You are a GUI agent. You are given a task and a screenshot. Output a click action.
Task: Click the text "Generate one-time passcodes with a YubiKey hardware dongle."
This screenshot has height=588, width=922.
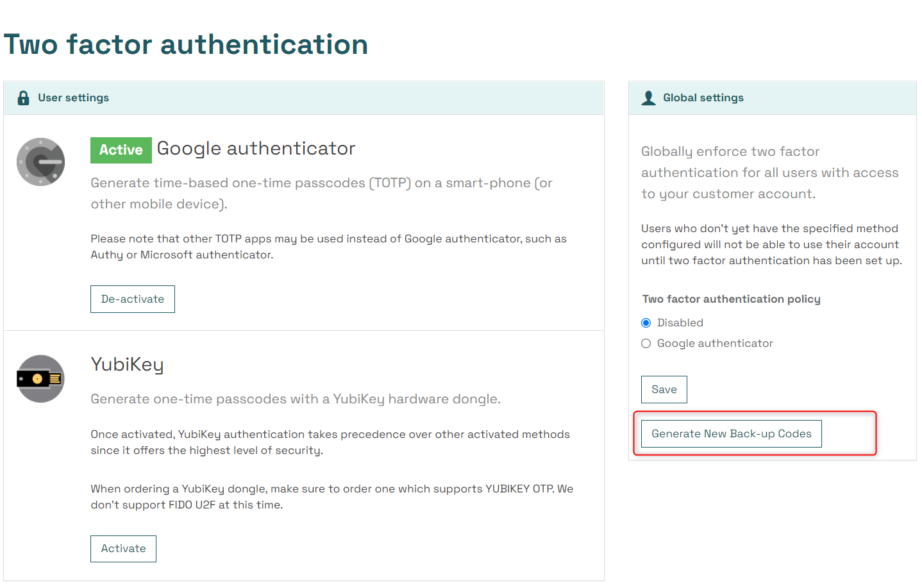(296, 399)
